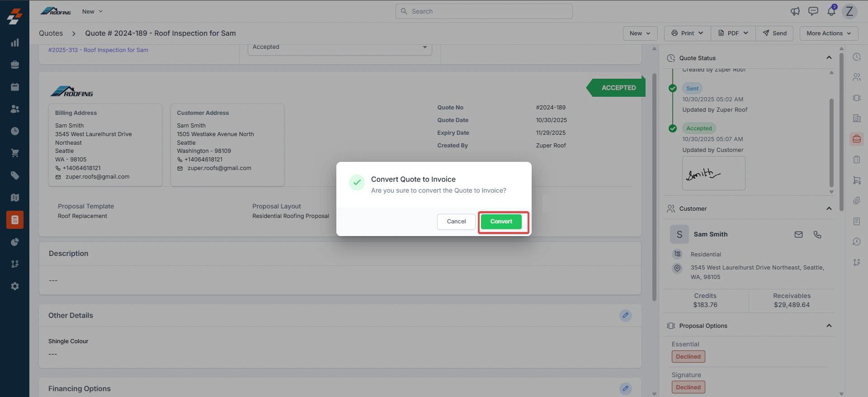Confirm with the green Convert button

tap(501, 222)
